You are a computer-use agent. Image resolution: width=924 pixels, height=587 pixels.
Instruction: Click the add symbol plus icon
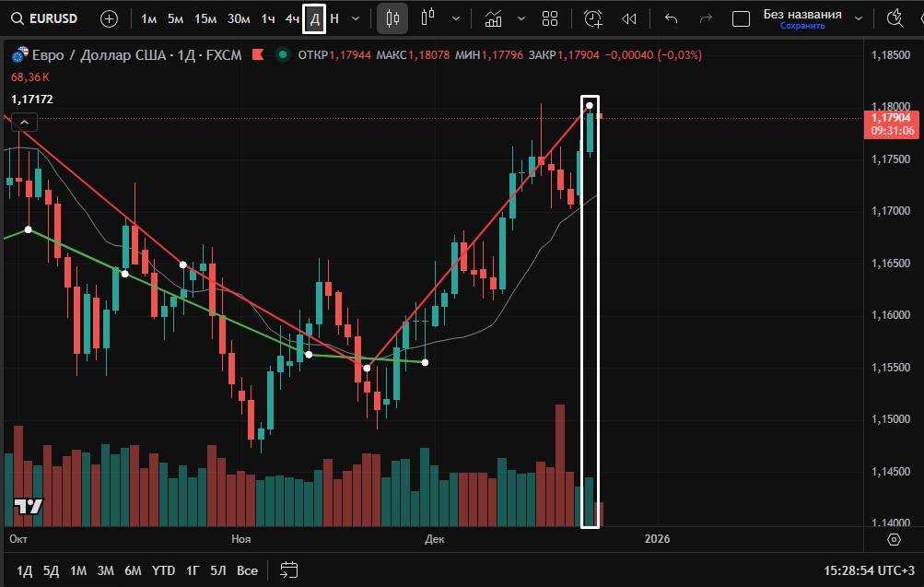pos(109,18)
